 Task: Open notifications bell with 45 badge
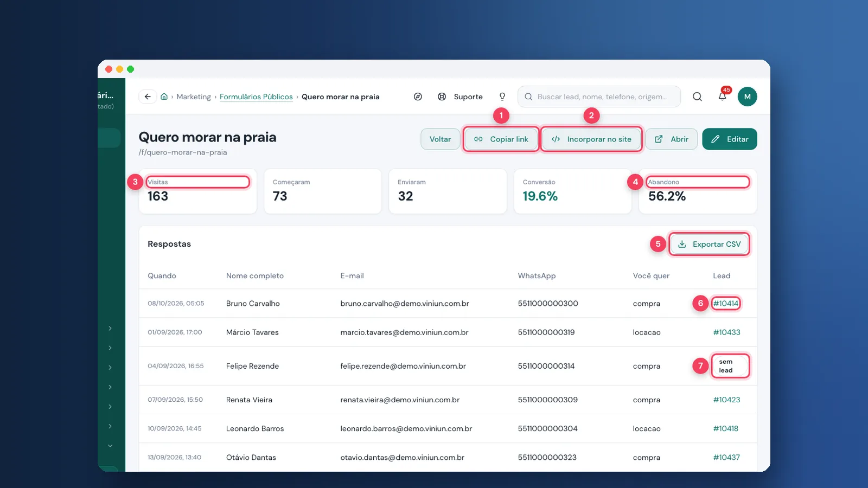click(723, 96)
